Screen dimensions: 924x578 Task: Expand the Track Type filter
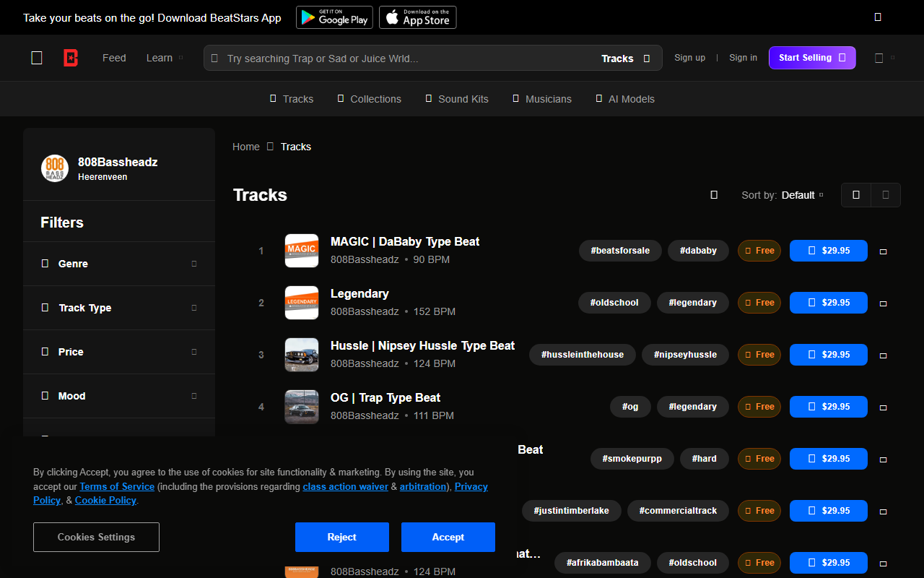[x=119, y=308]
